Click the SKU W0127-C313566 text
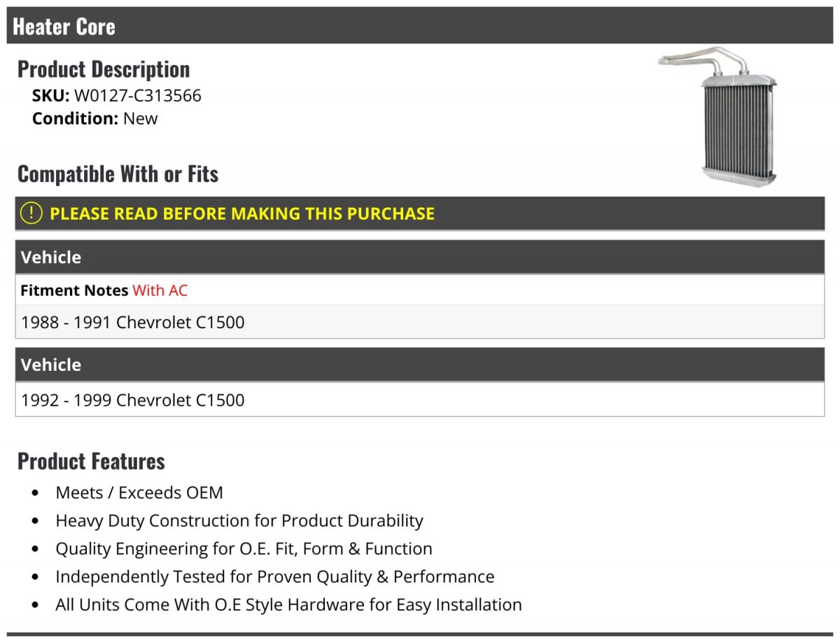The image size is (840, 643). click(117, 96)
